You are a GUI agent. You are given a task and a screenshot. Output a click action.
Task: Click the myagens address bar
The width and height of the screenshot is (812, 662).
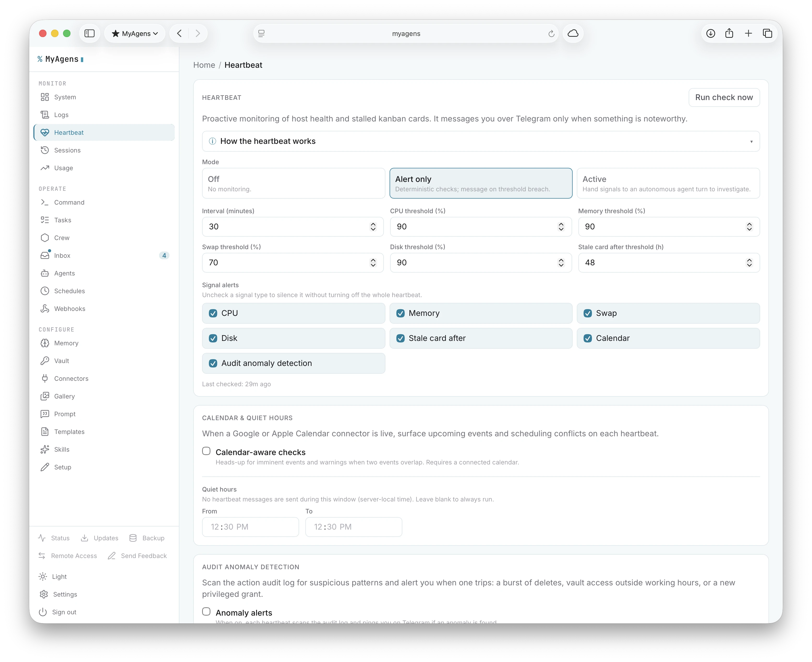click(x=406, y=34)
